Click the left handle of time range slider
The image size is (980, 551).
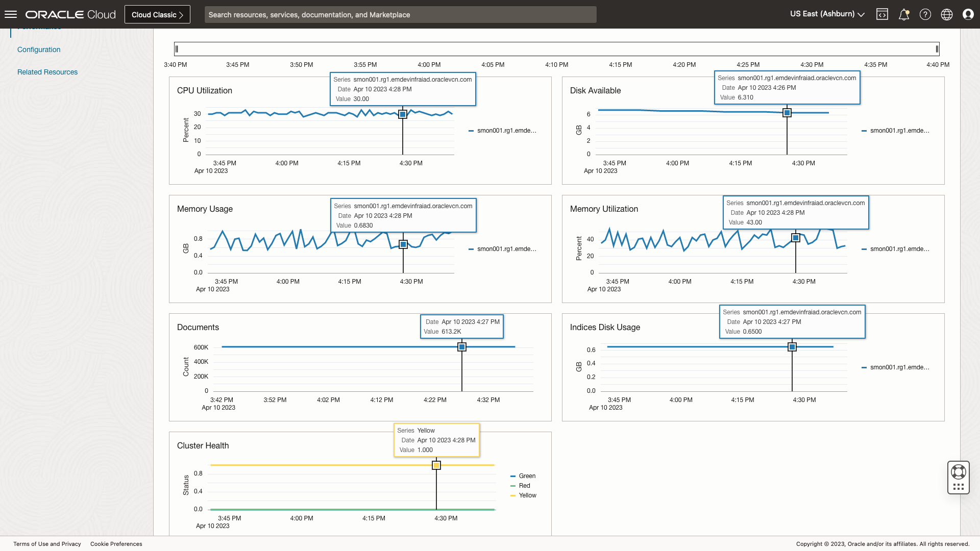tap(177, 49)
